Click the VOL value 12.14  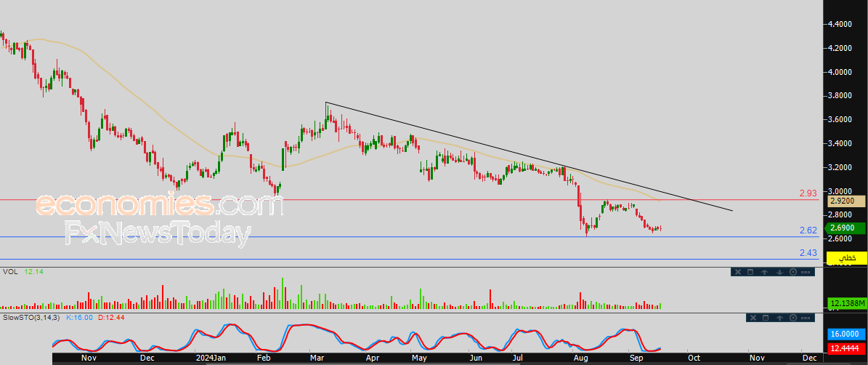pyautogui.click(x=33, y=272)
